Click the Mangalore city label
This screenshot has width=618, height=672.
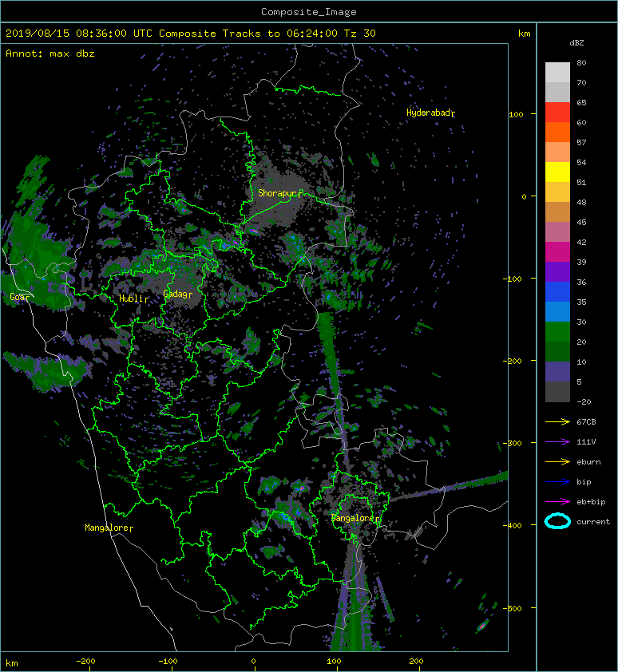pos(109,528)
